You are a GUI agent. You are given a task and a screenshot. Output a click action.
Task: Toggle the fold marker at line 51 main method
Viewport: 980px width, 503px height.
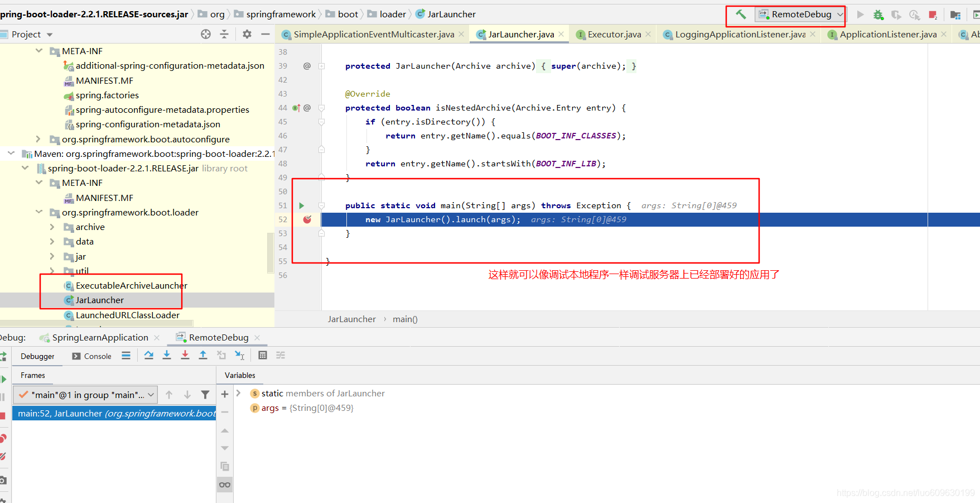[x=322, y=205]
